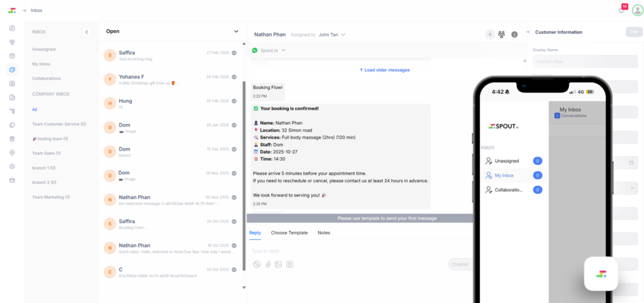Open the John Tan assignee dropdown
This screenshot has width=644, height=303.
pos(332,35)
